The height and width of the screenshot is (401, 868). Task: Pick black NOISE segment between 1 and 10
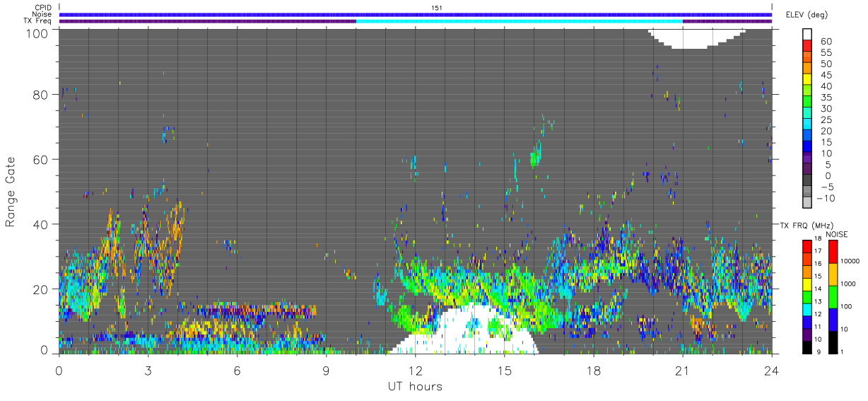(x=833, y=342)
